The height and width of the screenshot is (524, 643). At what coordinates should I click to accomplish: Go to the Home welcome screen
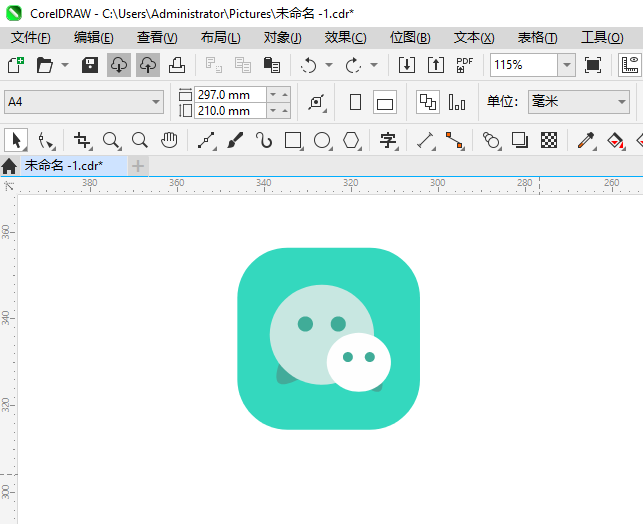click(9, 166)
